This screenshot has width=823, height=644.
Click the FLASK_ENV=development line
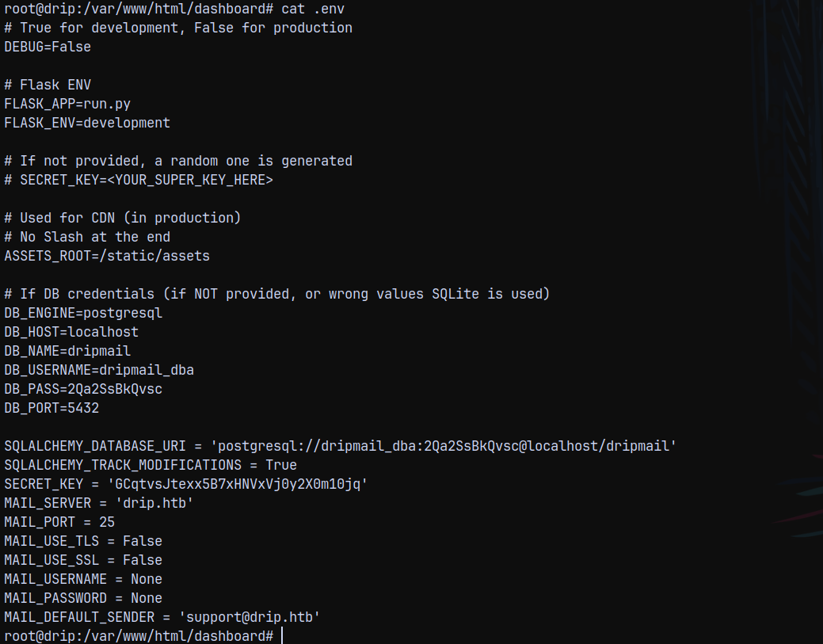(x=87, y=123)
